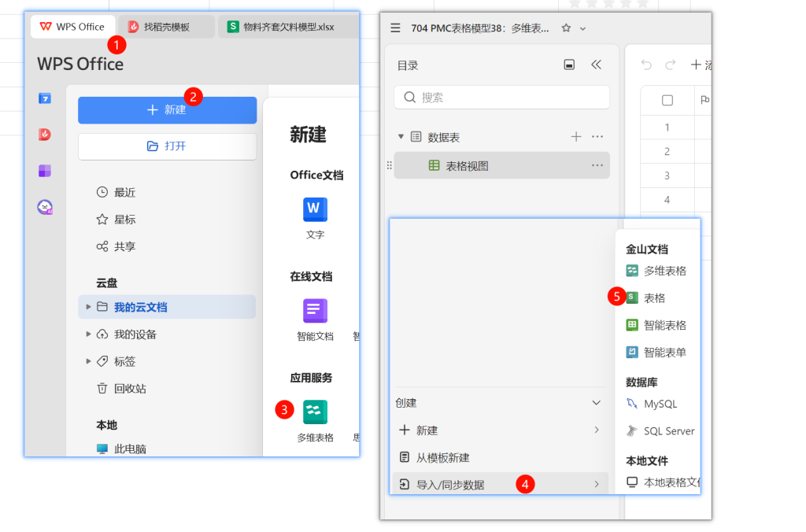
Task: Click the redo arrow
Action: 671,65
